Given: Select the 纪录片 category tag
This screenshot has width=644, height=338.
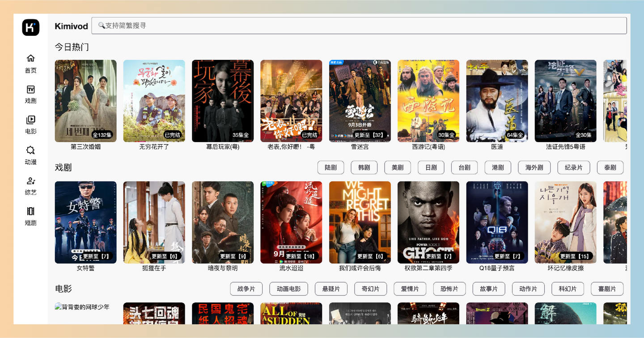Looking at the screenshot, I should [x=574, y=168].
